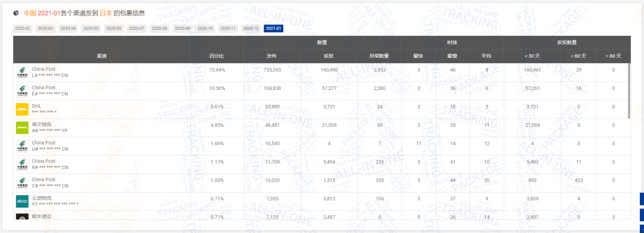Image resolution: width=644 pixels, height=233 pixels.
Task: Click the table's vertical scrollbar thumb
Action: (x=629, y=91)
